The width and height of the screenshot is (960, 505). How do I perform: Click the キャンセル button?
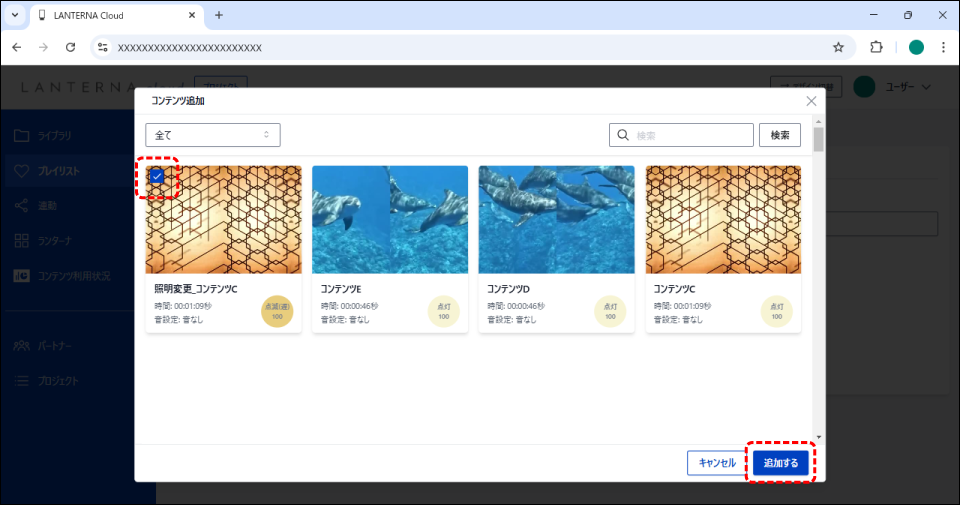717,463
